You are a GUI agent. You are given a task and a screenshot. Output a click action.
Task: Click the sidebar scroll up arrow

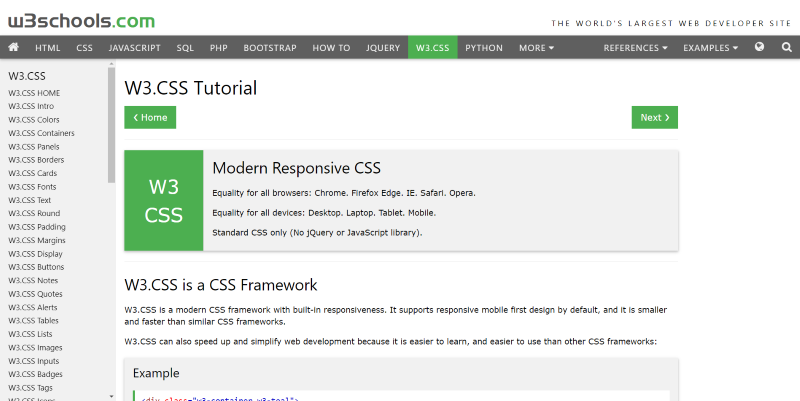tap(112, 64)
